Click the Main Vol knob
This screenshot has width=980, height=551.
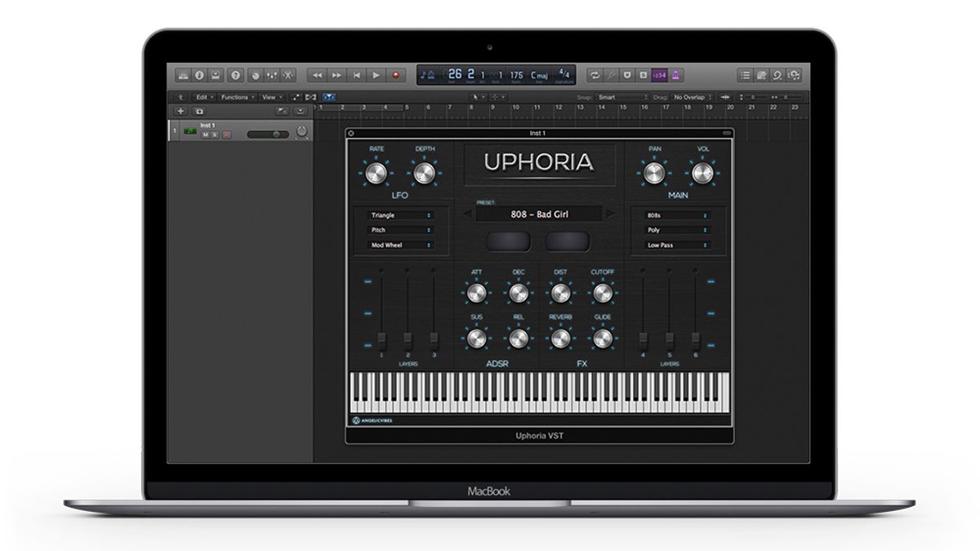tap(702, 172)
